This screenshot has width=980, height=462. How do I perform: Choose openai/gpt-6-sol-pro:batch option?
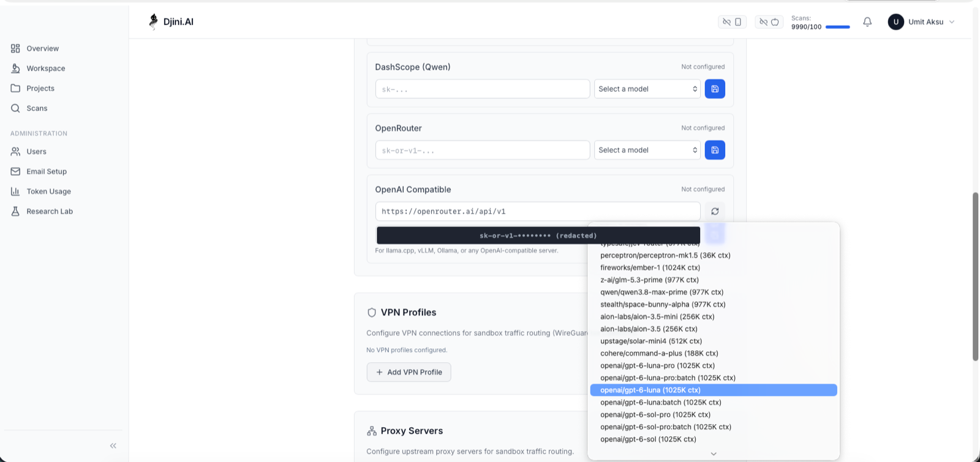pyautogui.click(x=714, y=427)
